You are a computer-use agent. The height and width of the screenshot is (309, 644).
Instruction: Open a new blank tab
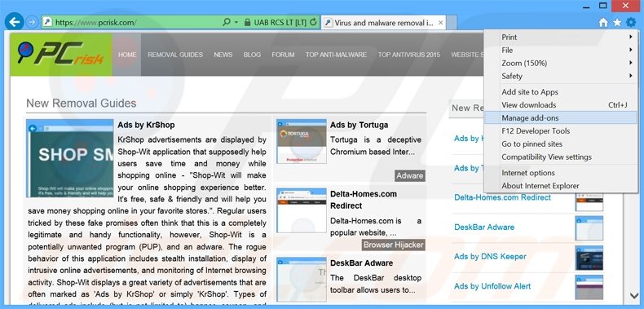tap(452, 23)
